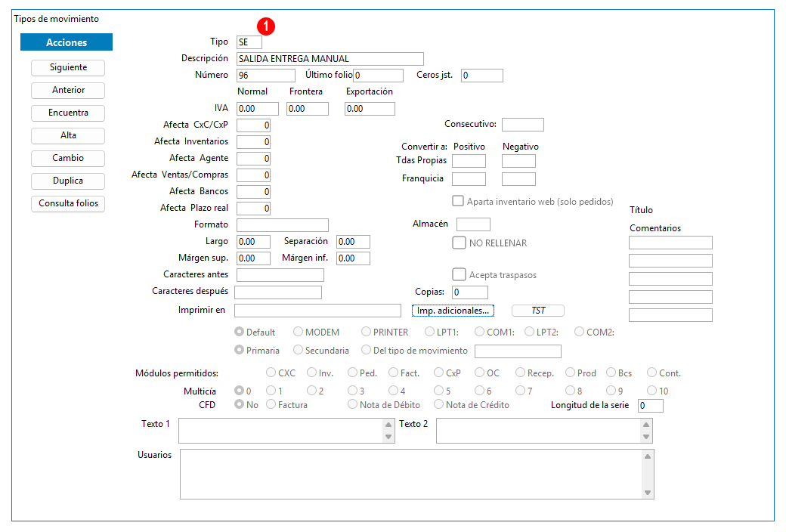Go to the previous record with Anterior

click(68, 90)
